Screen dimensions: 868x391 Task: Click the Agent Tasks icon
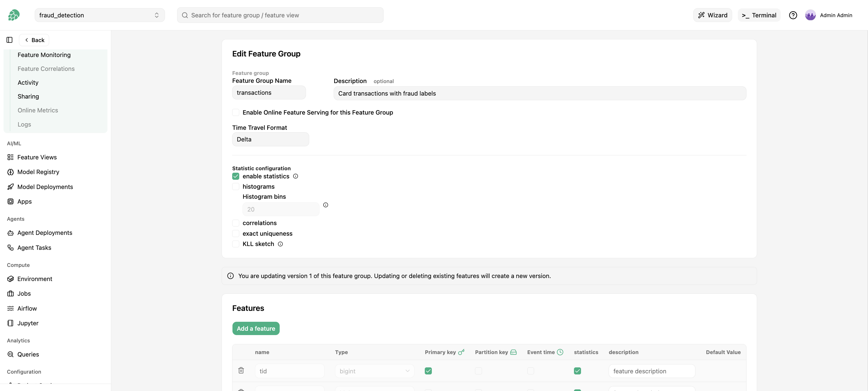coord(11,248)
